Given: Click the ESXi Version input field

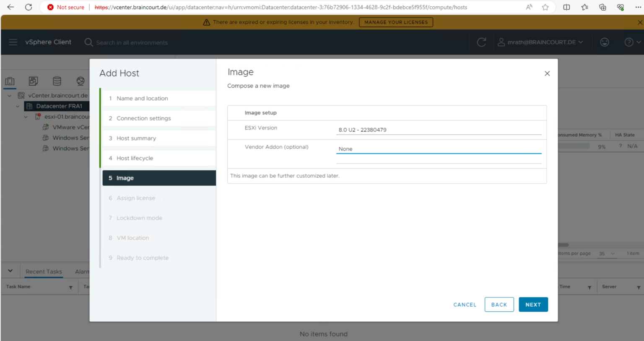Looking at the screenshot, I should click(x=439, y=130).
